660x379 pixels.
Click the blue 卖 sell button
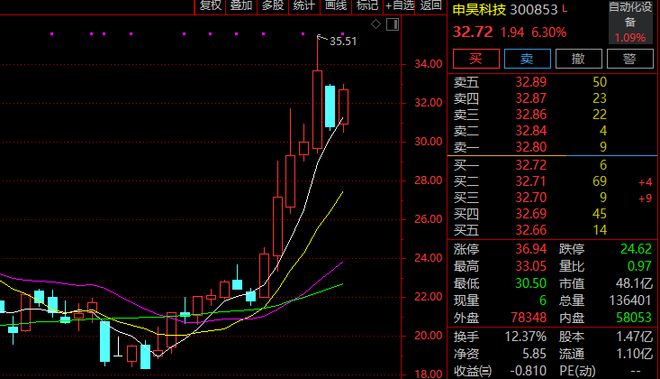tap(527, 59)
